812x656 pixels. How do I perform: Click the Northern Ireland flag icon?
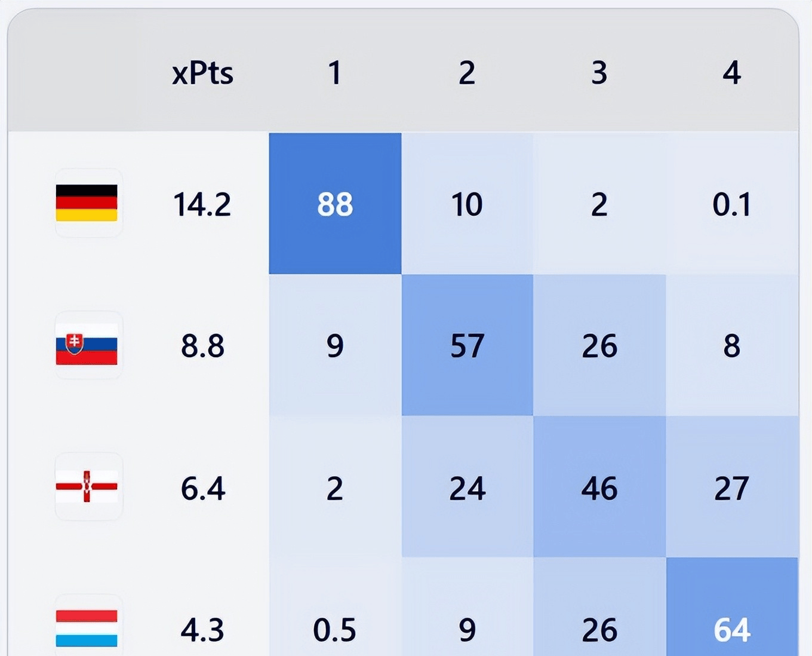(x=87, y=486)
